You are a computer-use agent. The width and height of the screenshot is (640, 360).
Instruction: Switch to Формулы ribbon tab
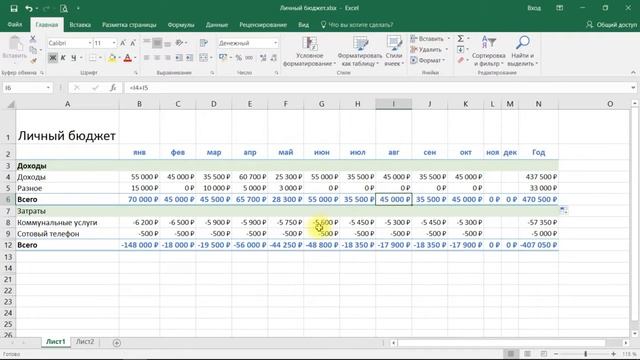(181, 25)
